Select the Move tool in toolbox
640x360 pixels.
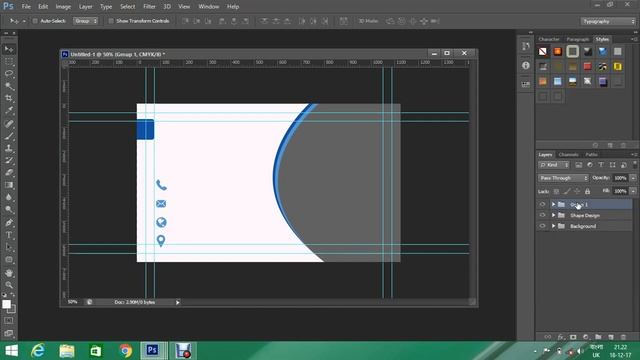[9, 49]
